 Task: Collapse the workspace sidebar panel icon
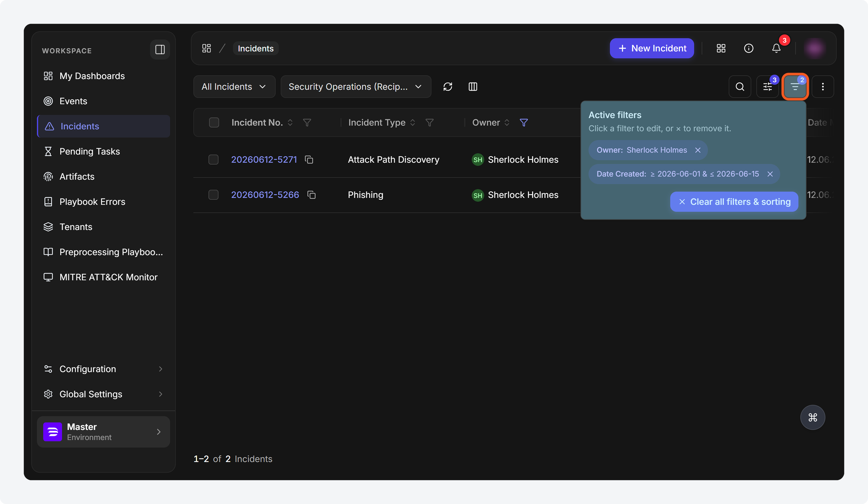click(x=160, y=50)
